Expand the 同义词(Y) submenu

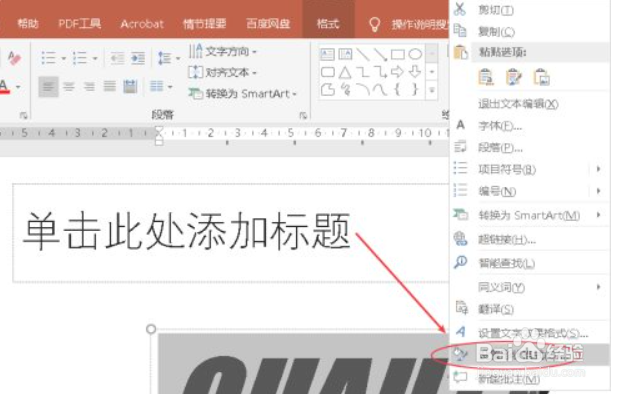click(598, 287)
